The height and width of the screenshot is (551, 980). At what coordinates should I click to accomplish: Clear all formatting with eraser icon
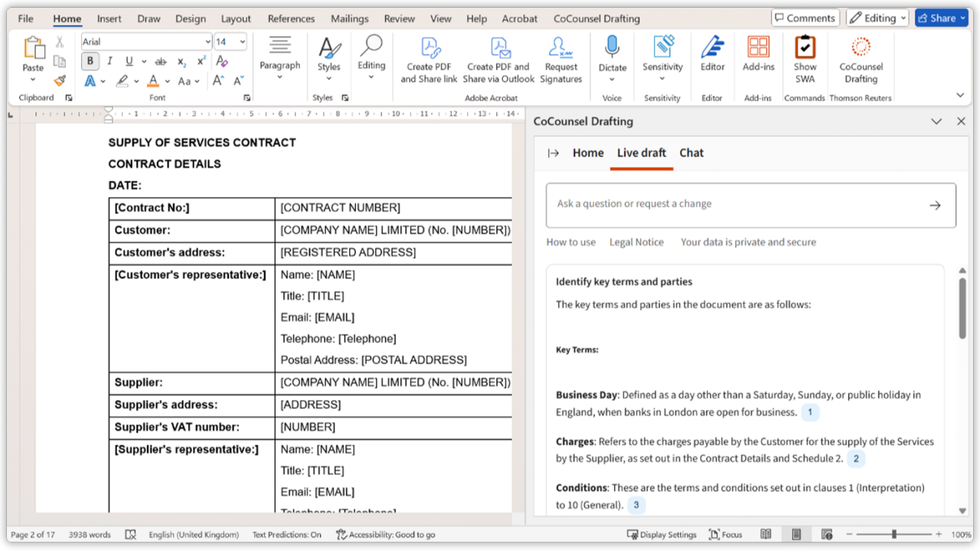[x=222, y=61]
